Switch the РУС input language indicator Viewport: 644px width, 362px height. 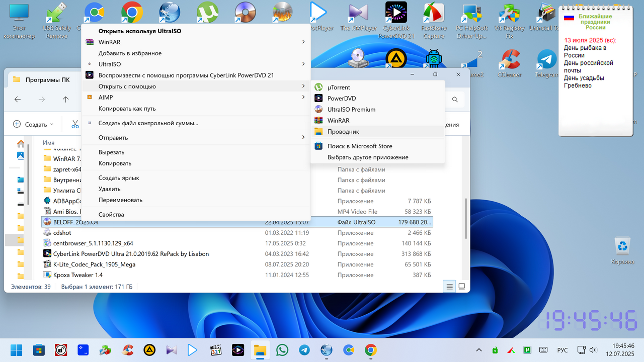click(562, 350)
